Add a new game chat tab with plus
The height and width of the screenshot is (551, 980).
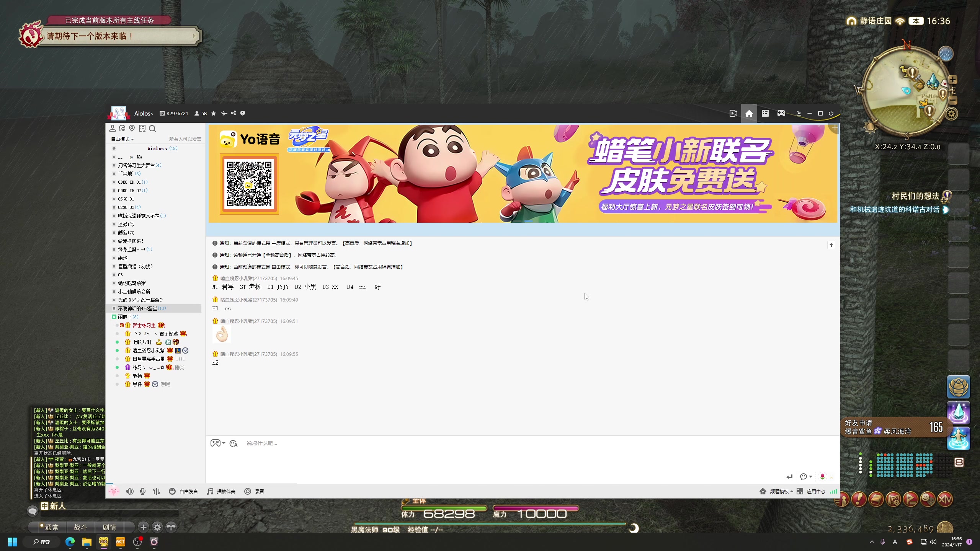[x=144, y=527]
